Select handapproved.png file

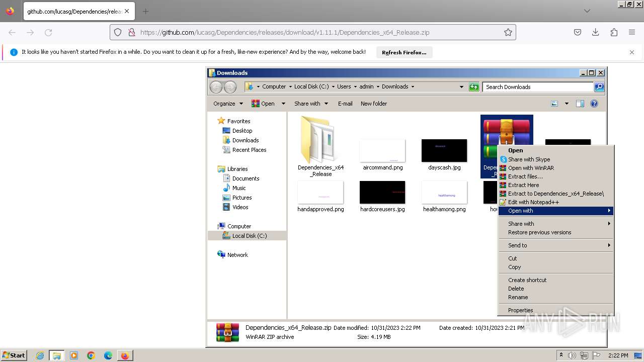(x=320, y=197)
